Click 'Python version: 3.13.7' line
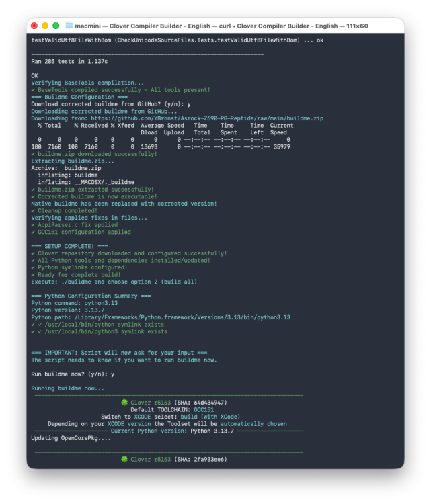 [68, 310]
